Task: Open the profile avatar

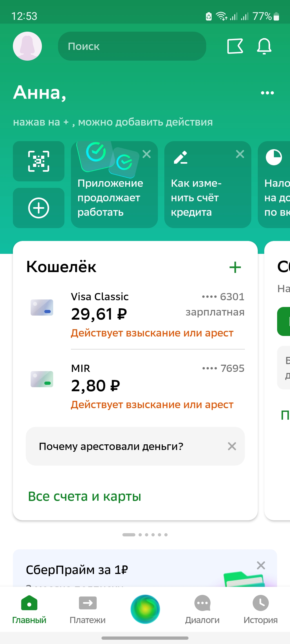Action: click(x=27, y=46)
